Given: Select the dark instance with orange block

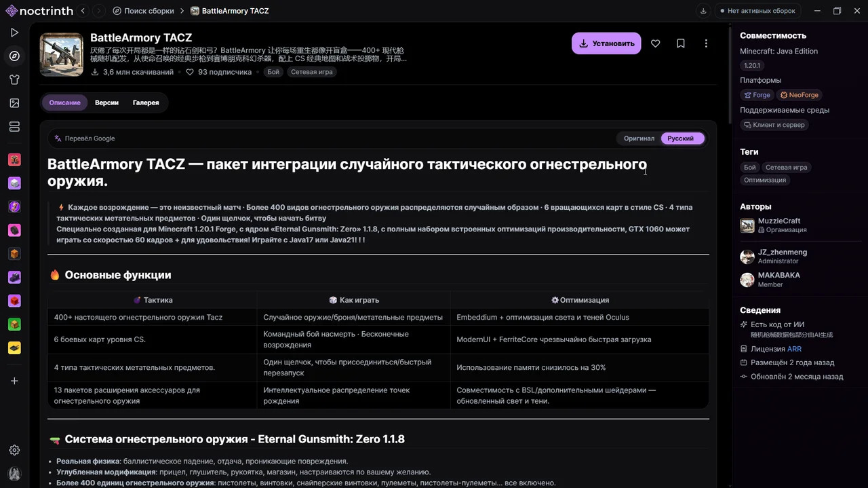Looking at the screenshot, I should [14, 254].
